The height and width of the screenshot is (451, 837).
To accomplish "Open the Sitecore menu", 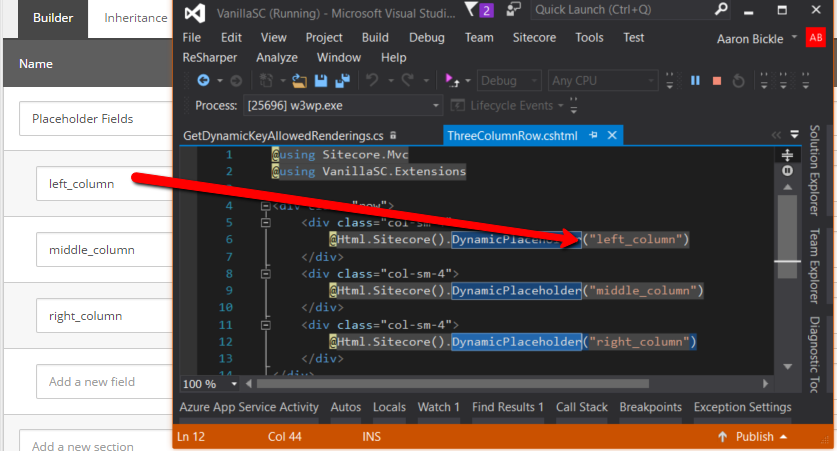I will (x=534, y=37).
